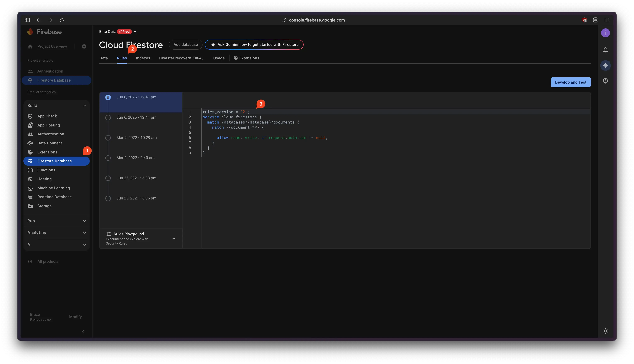Open notifications bell icon
634x364 pixels.
click(x=605, y=50)
